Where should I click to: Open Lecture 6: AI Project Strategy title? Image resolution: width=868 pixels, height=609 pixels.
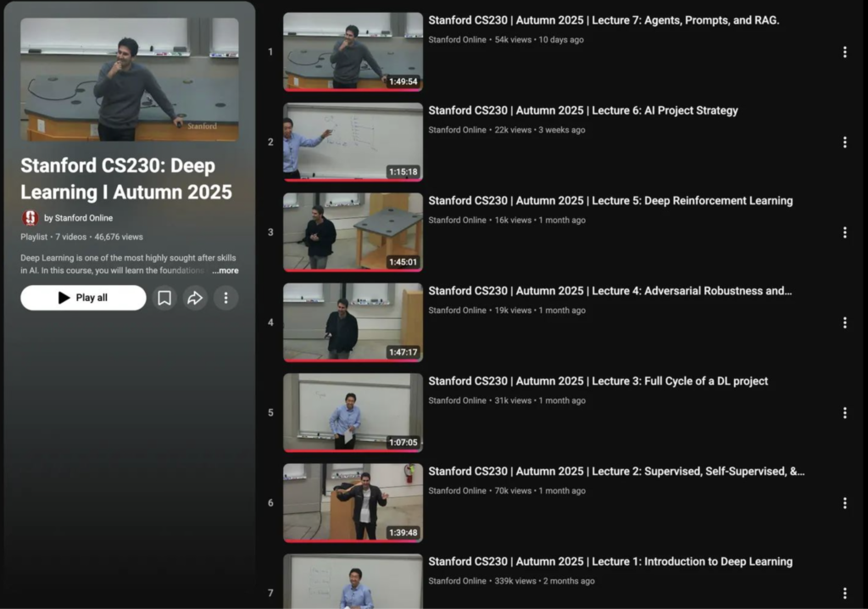pyautogui.click(x=583, y=110)
